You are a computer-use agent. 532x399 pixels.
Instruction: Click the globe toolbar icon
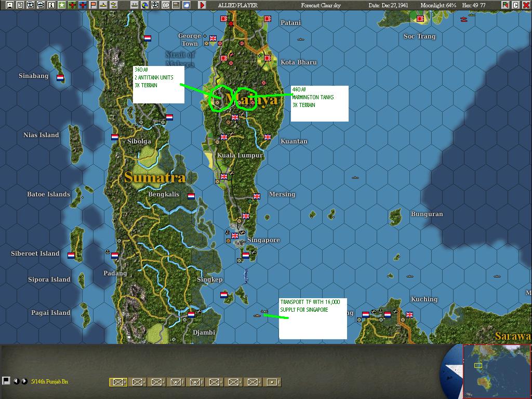pos(145,5)
